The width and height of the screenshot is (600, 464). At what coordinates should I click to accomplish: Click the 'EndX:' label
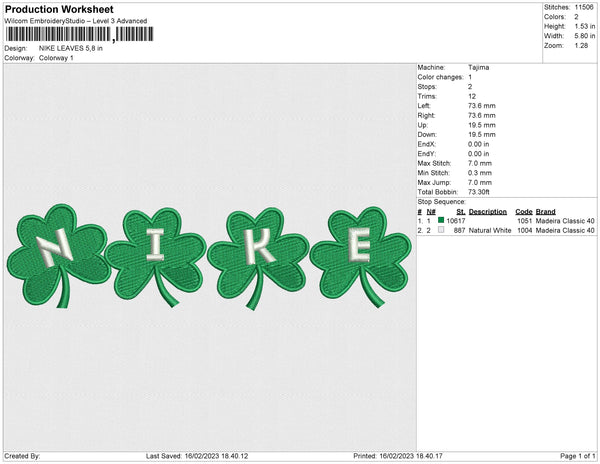(x=427, y=144)
